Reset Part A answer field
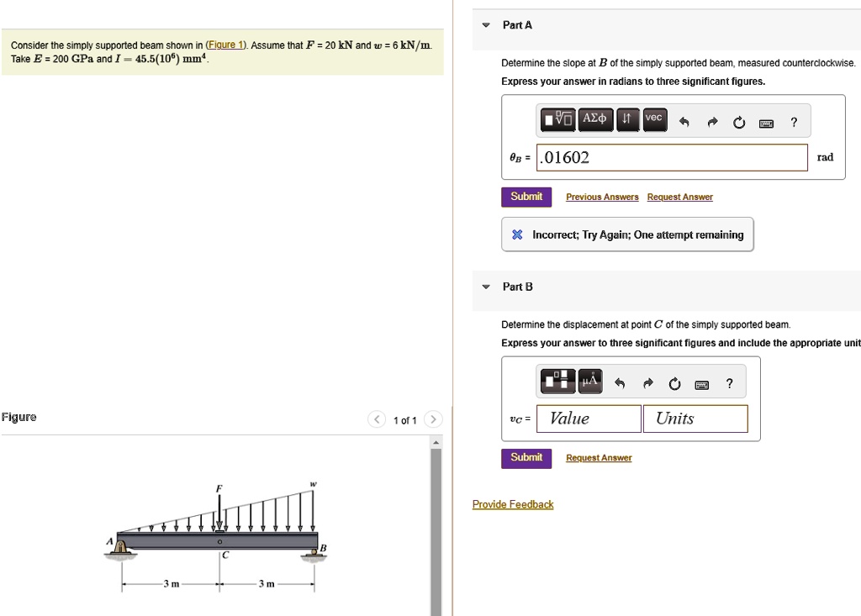The width and height of the screenshot is (861, 616). click(x=739, y=122)
